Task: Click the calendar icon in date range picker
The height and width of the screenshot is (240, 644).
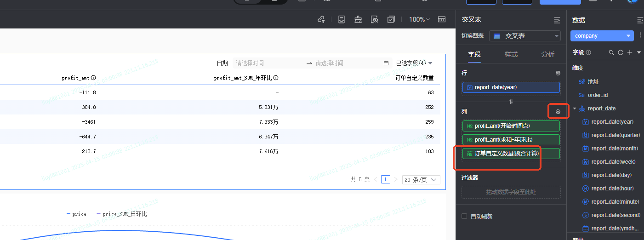Action: pyautogui.click(x=386, y=63)
